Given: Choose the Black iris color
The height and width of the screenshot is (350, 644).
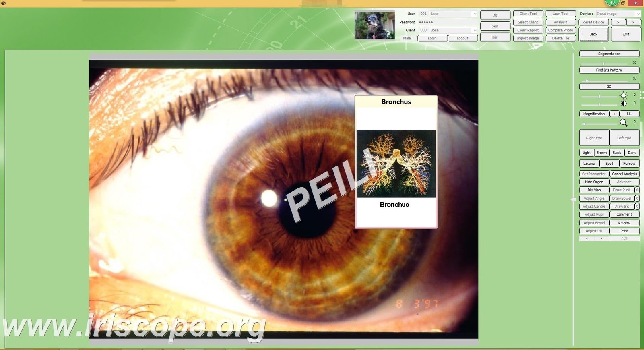Looking at the screenshot, I should (617, 153).
